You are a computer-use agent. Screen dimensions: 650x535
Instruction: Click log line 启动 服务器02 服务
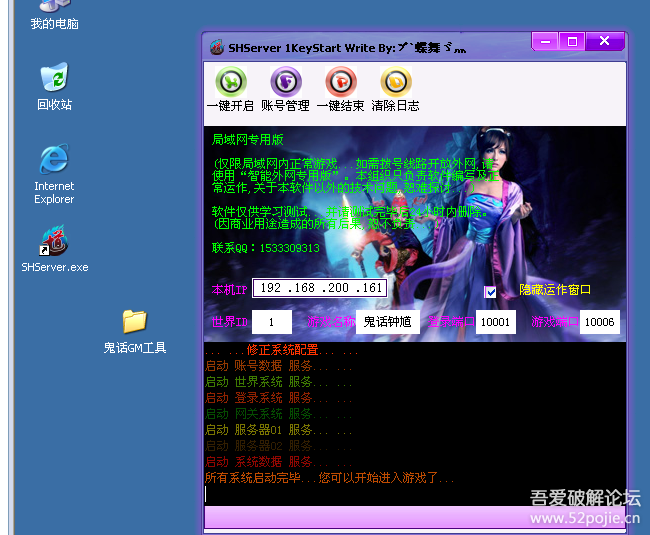pyautogui.click(x=278, y=446)
